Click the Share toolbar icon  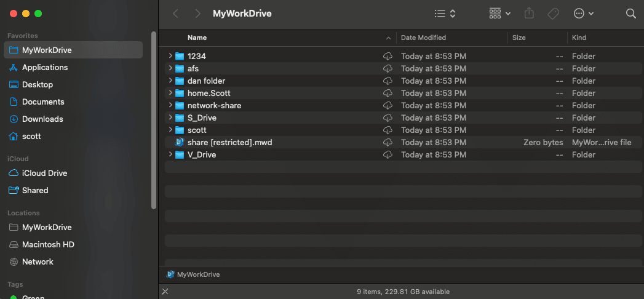(x=529, y=14)
